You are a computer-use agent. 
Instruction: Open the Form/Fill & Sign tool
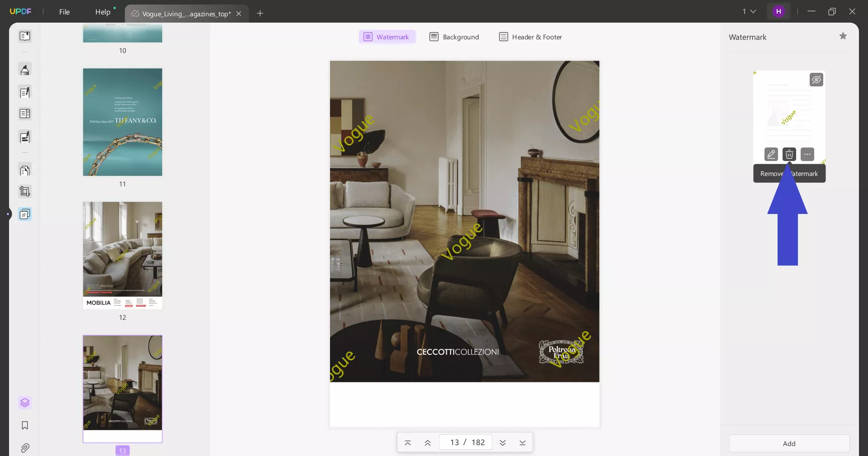click(x=25, y=137)
